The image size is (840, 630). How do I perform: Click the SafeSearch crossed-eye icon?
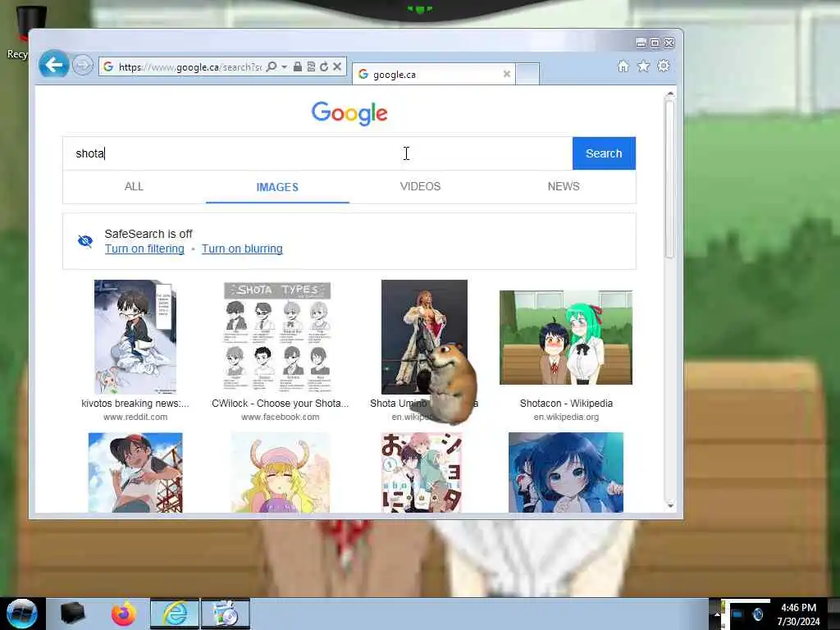click(x=85, y=241)
